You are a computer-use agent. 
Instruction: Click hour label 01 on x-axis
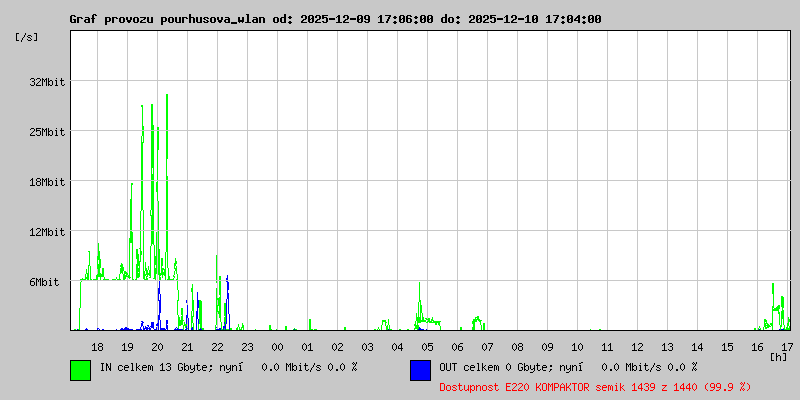point(307,347)
